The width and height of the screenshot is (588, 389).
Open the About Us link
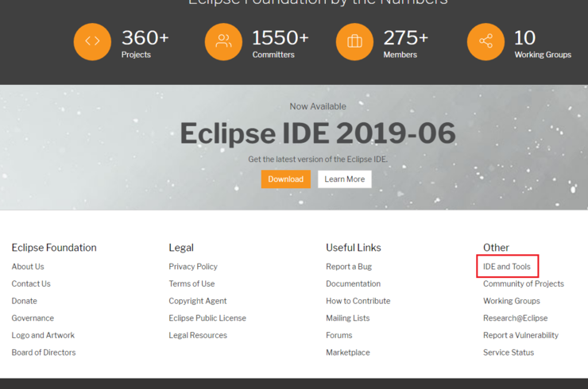pos(28,267)
